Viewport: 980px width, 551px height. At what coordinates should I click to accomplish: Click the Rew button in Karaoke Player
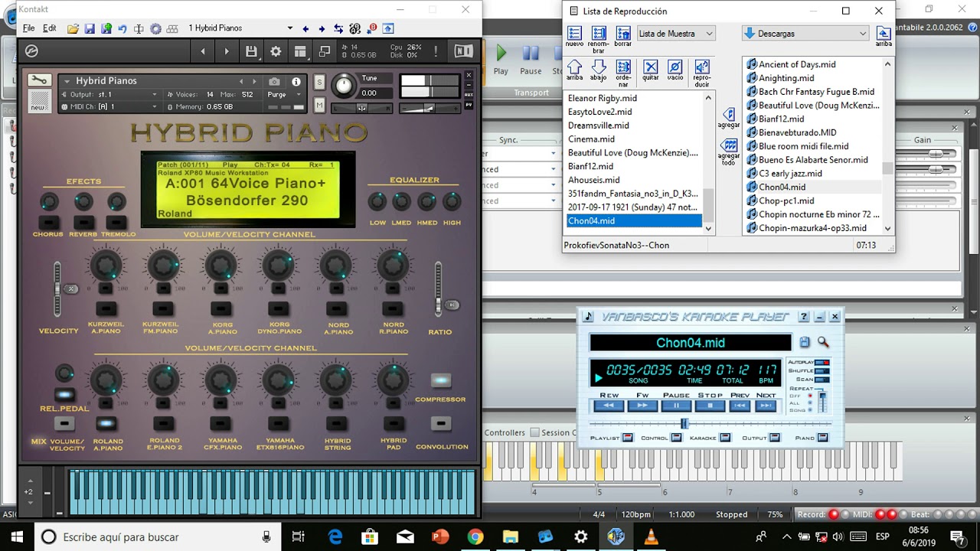pyautogui.click(x=609, y=406)
